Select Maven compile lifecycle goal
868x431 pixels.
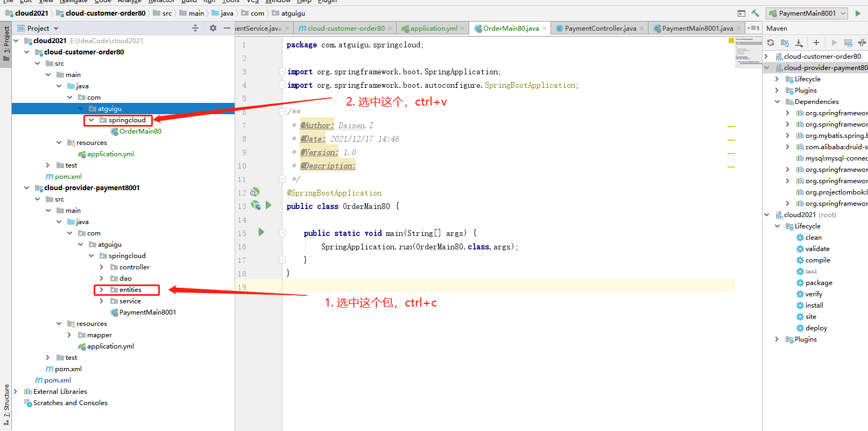click(813, 260)
